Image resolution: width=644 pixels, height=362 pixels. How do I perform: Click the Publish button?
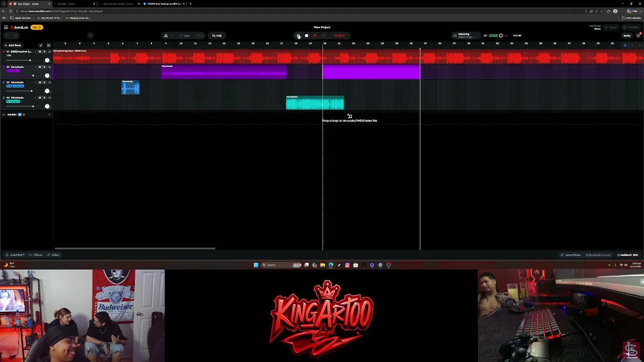click(x=632, y=27)
